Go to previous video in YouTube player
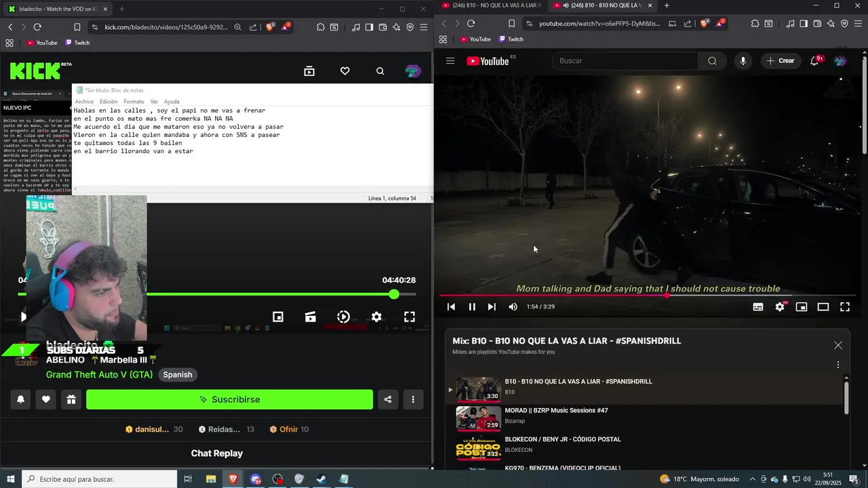Image resolution: width=868 pixels, height=488 pixels. 451,307
